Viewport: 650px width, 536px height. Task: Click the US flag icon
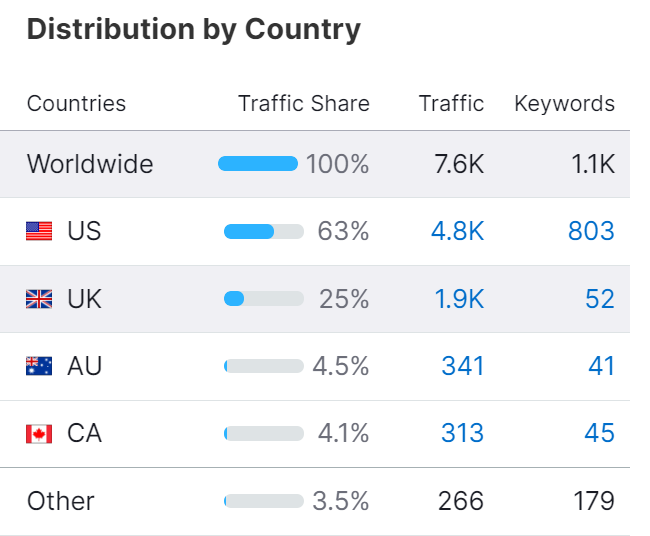[x=39, y=232]
